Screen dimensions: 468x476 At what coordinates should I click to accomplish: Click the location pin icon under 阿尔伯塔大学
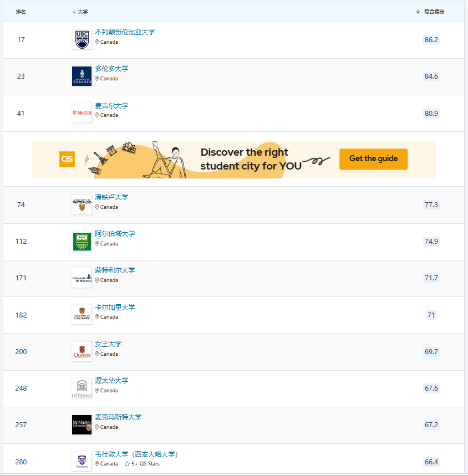point(97,244)
